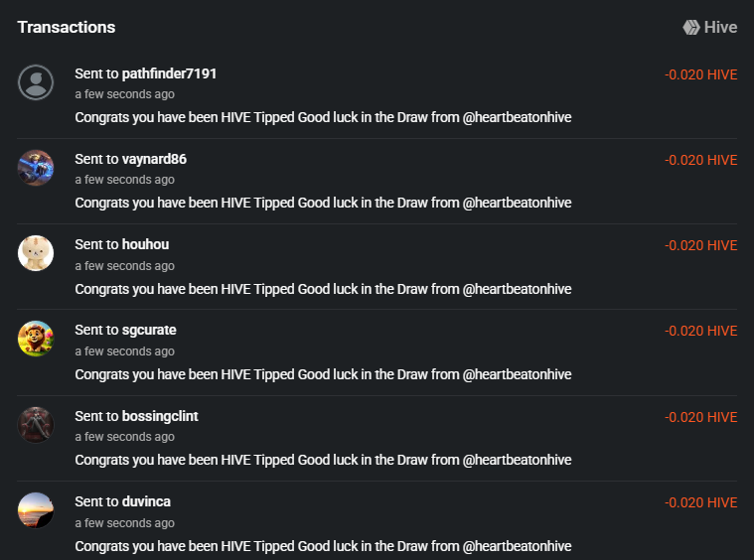Click sgcurate's lion avatar
The height and width of the screenshot is (560, 754).
click(36, 339)
